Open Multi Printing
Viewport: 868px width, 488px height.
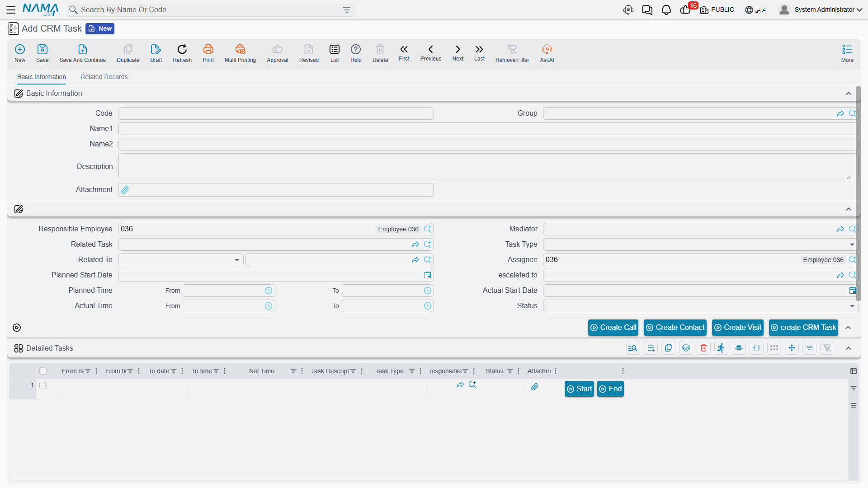pyautogui.click(x=240, y=53)
